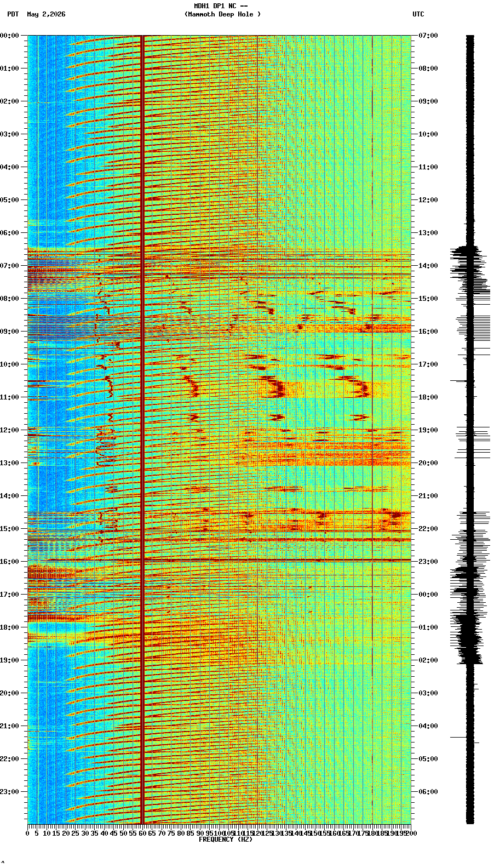Pick 10:00 on the UTC time axis

point(428,134)
